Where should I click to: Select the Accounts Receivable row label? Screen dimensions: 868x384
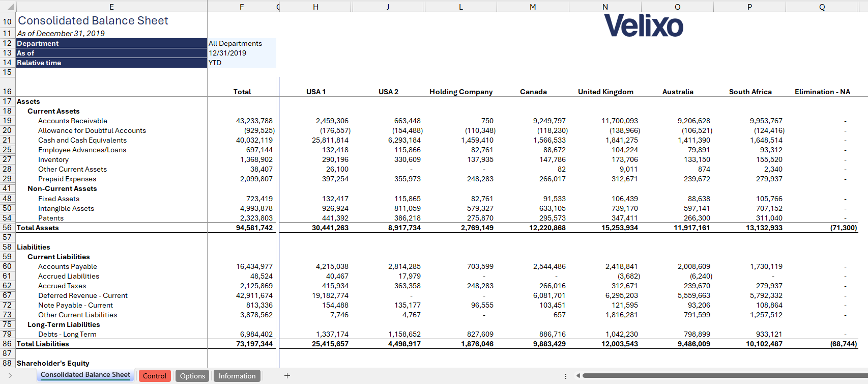tap(73, 121)
